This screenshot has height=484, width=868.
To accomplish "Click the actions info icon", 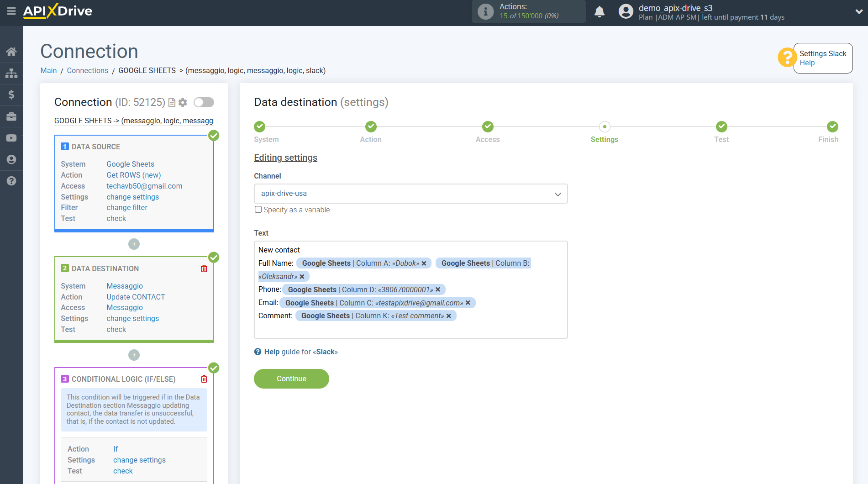I will [485, 11].
